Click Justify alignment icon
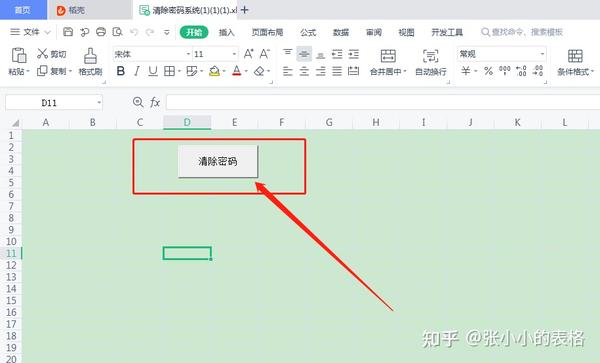This screenshot has width=600, height=363. [337, 71]
